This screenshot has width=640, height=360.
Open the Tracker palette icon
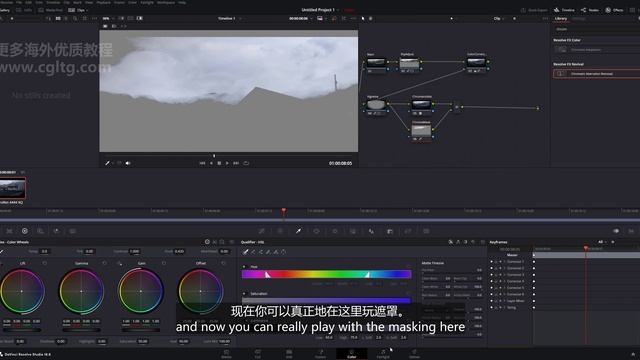pyautogui.click(x=335, y=231)
